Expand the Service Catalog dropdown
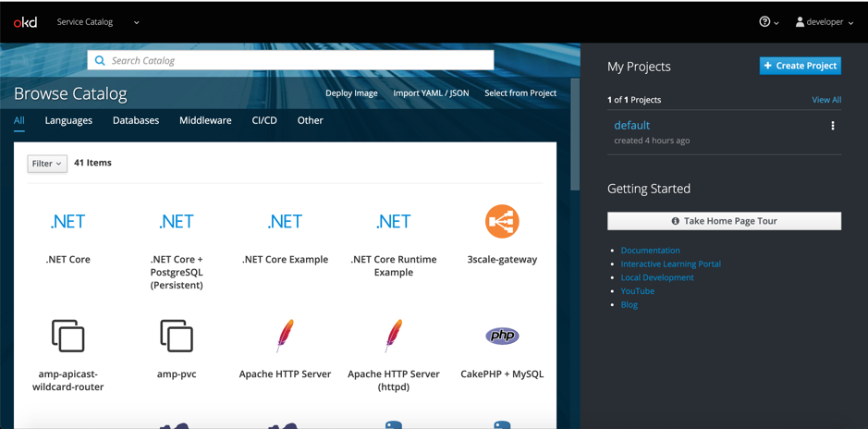868x429 pixels. tap(98, 22)
